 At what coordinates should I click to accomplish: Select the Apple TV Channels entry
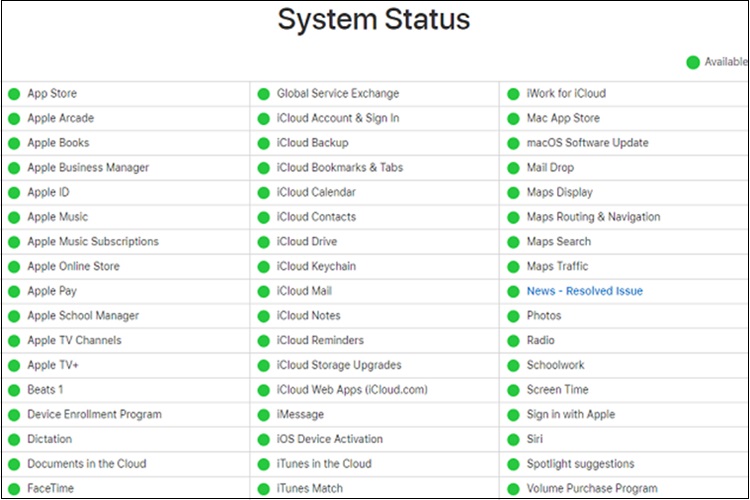point(74,340)
